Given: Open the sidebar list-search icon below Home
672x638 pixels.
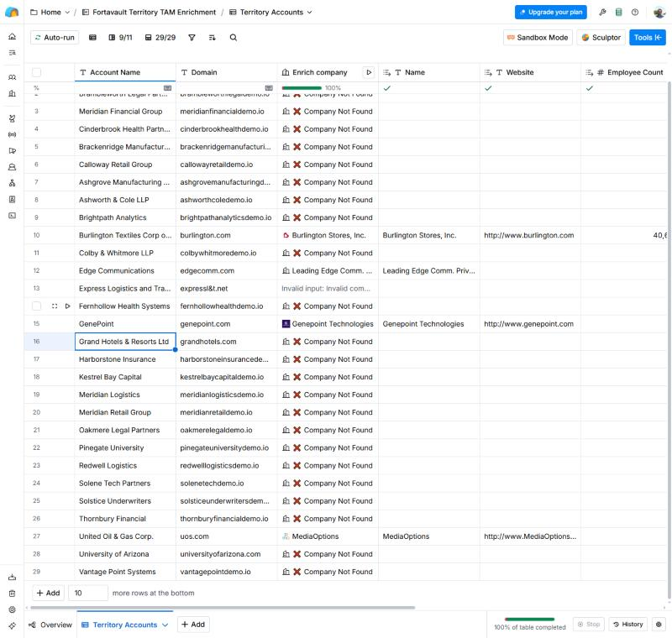Looking at the screenshot, I should 12,53.
